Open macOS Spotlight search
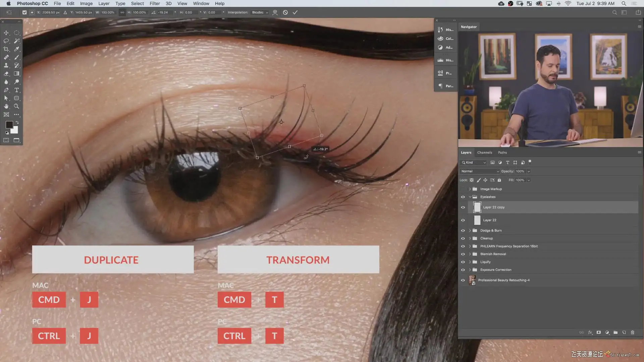The image size is (644, 362). point(624,3)
